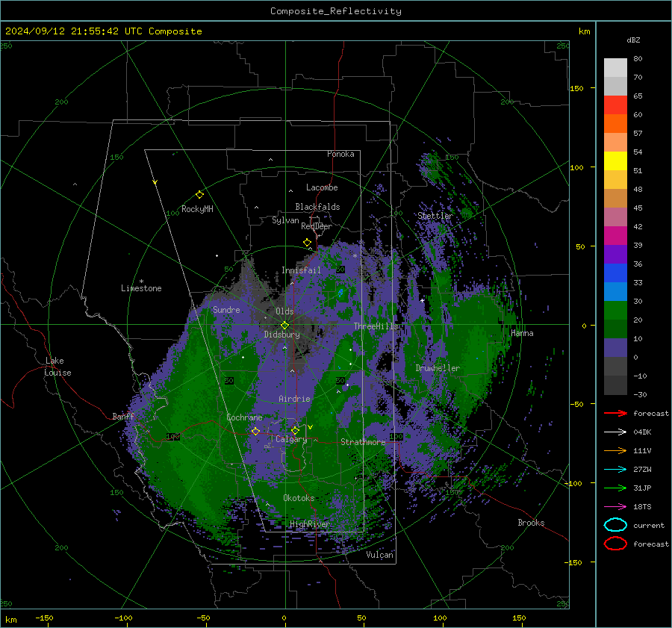Click the HighRiver town label
The width and height of the screenshot is (672, 628).
click(310, 524)
